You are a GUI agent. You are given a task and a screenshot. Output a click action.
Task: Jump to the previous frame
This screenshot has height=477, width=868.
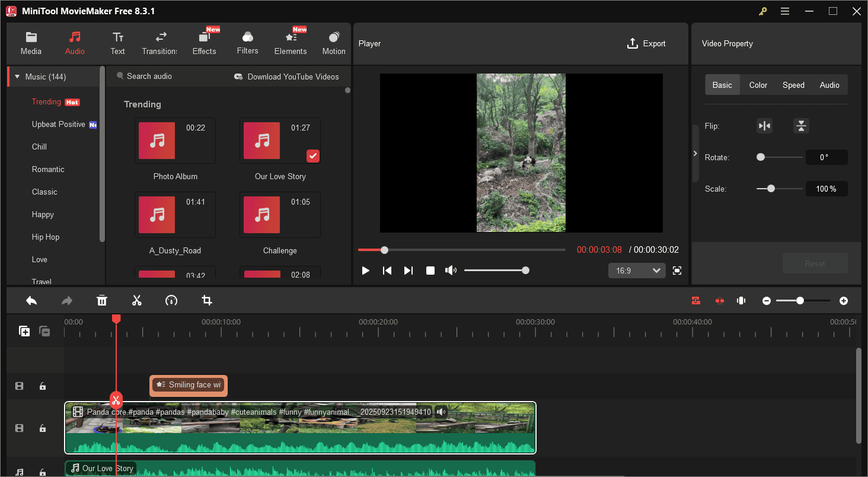point(387,271)
